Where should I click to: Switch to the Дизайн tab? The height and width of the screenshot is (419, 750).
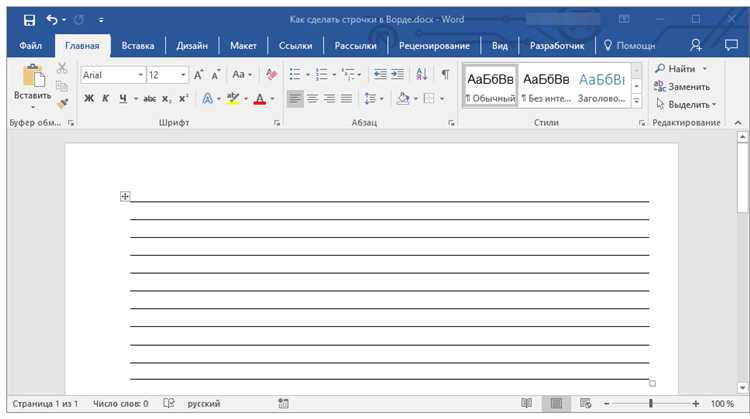[x=192, y=46]
